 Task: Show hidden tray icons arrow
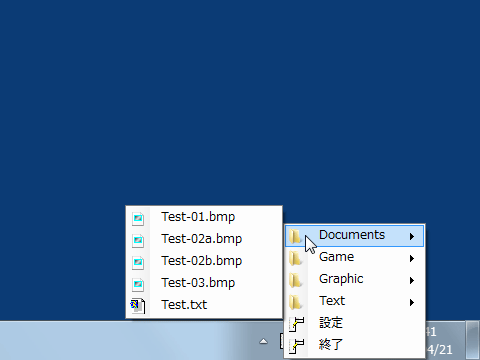point(264,341)
